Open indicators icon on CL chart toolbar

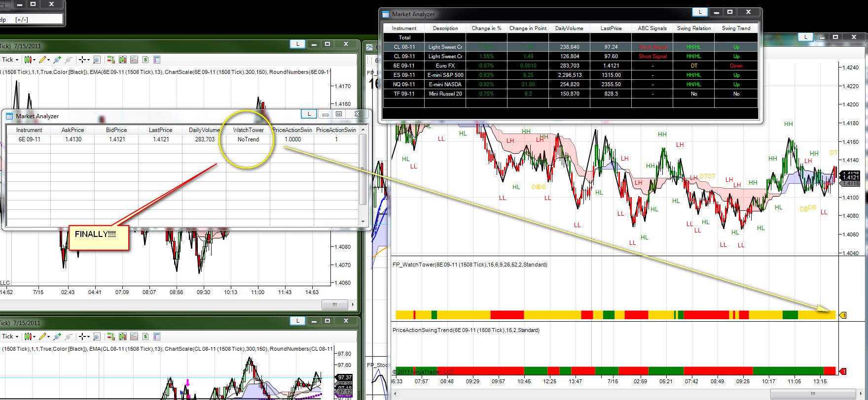click(134, 336)
